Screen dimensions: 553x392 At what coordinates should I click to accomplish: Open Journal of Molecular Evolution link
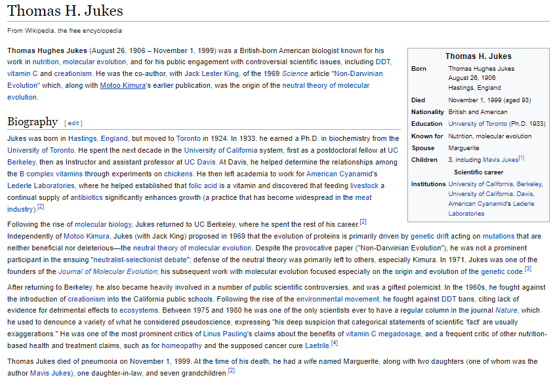(x=108, y=272)
